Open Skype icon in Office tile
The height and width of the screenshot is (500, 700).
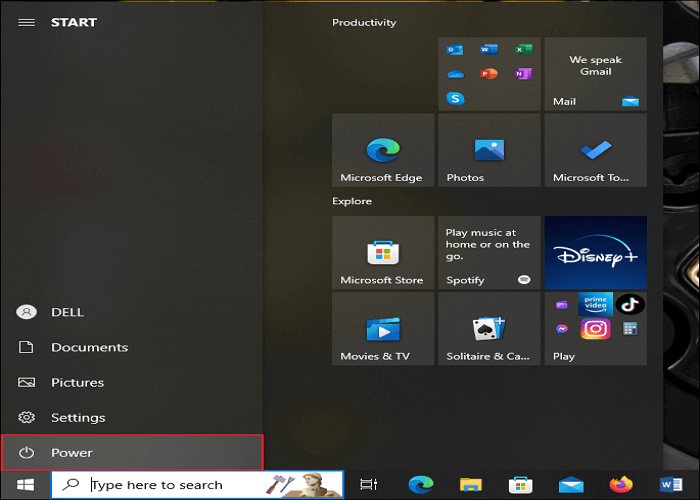point(455,98)
